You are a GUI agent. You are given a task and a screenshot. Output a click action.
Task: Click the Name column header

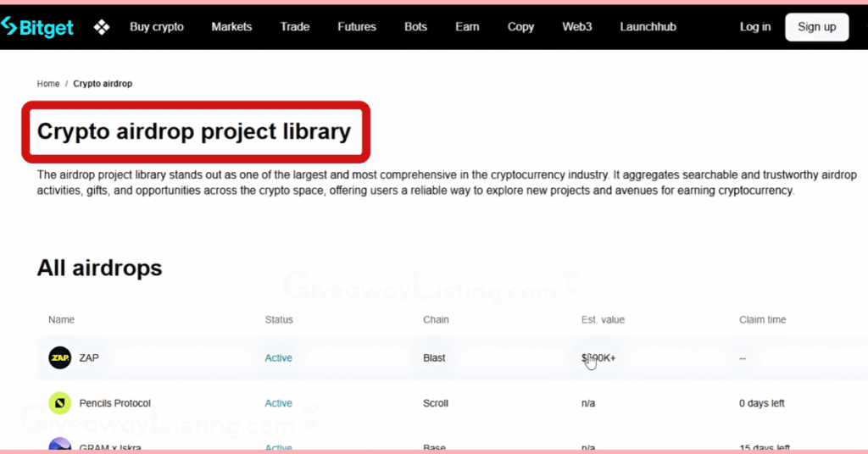(61, 319)
